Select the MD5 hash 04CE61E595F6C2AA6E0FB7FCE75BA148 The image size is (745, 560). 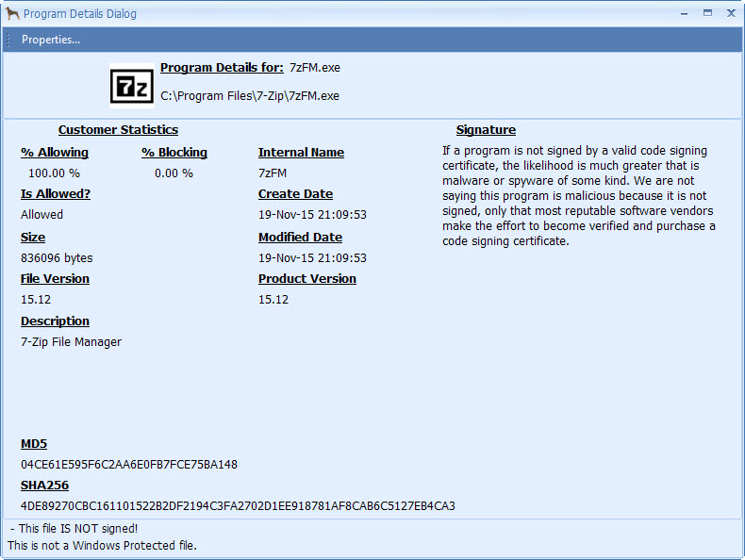pos(129,465)
